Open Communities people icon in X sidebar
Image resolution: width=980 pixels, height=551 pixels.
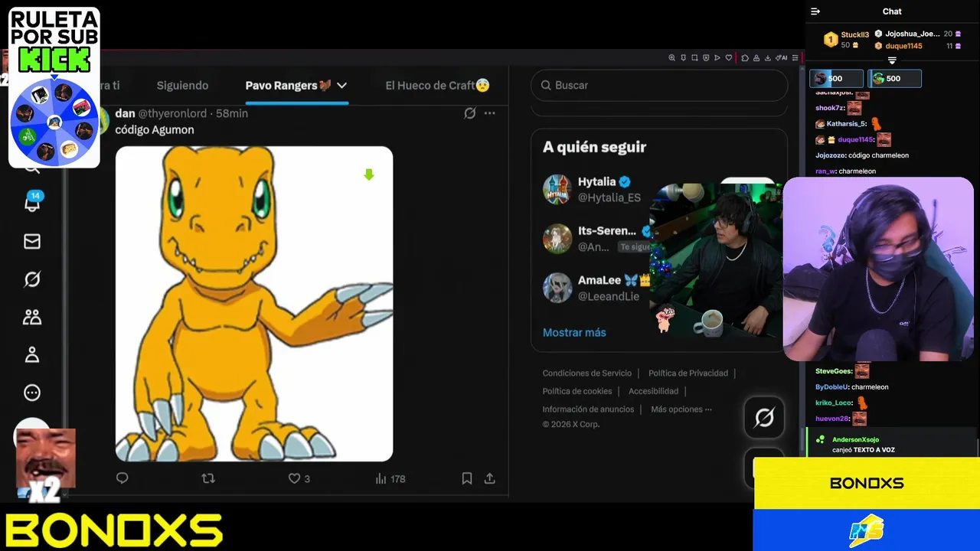(x=32, y=317)
